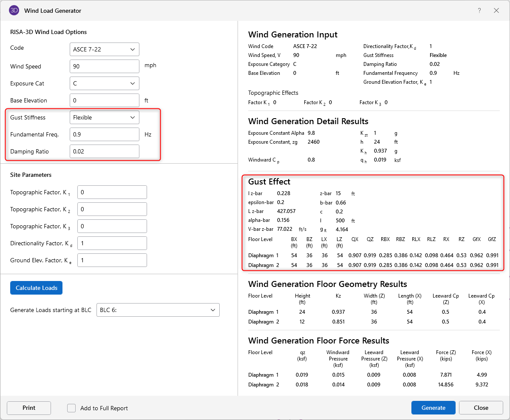The width and height of the screenshot is (510, 420).
Task: Click the Wind Speed input field
Action: pos(104,66)
